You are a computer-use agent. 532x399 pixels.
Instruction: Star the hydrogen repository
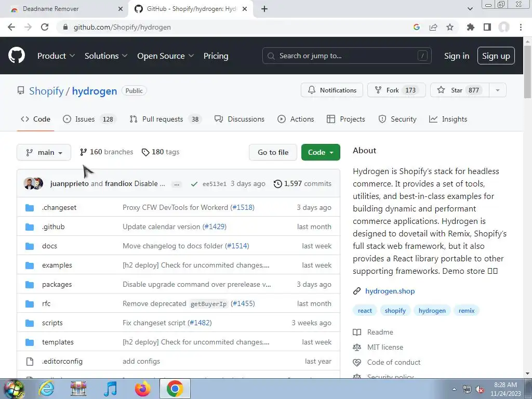point(460,90)
